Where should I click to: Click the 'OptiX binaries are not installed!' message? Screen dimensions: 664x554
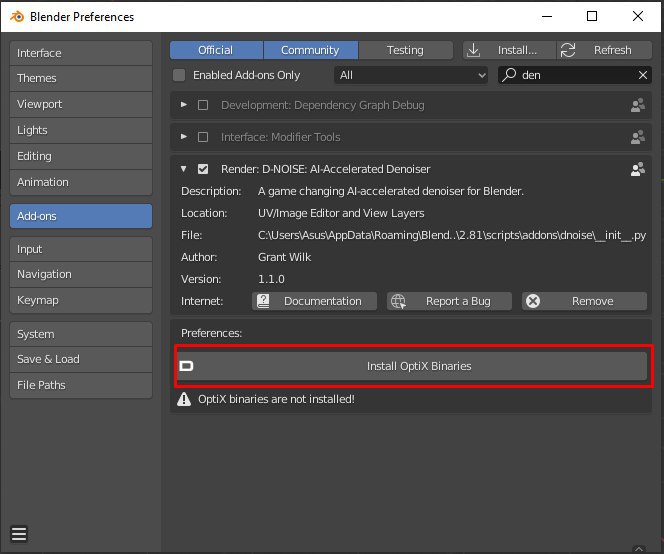click(276, 399)
